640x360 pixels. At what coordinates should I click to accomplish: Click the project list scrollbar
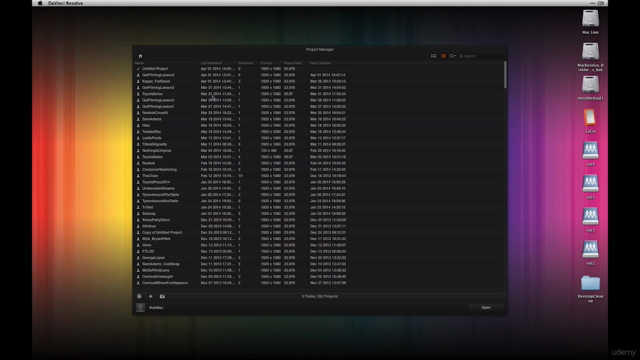click(505, 75)
